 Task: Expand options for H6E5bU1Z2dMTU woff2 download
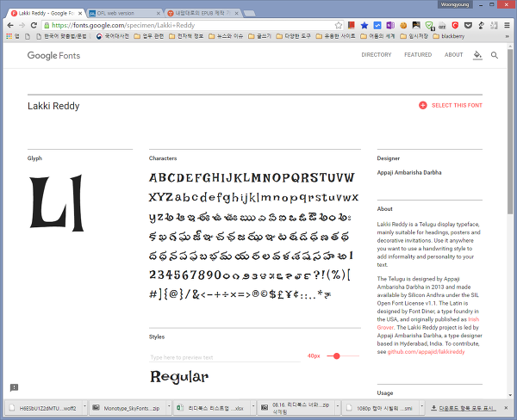[84, 407]
